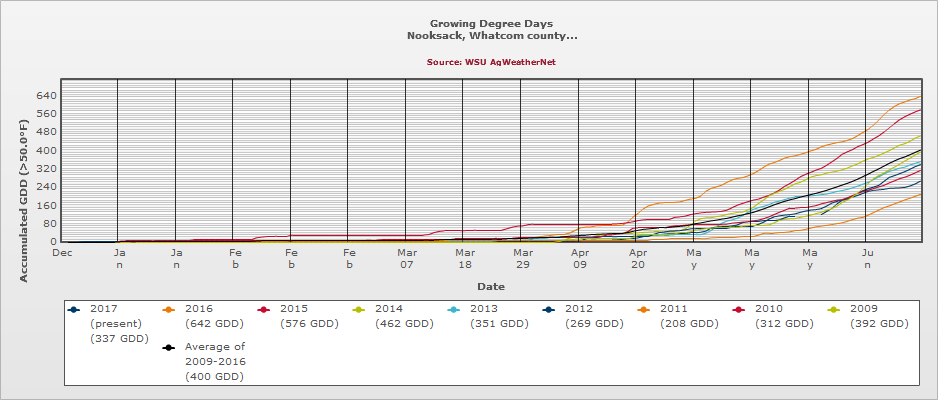Toggle the 2010 (312 GDD) series label

783,316
